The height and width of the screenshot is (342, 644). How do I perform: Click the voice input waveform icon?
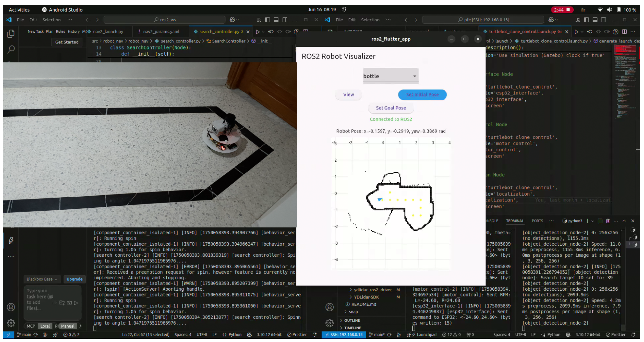pos(54,303)
